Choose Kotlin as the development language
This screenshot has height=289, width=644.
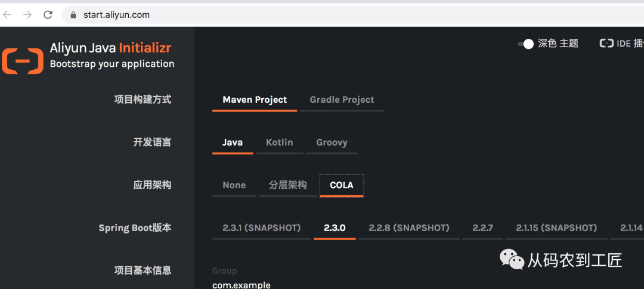point(279,143)
